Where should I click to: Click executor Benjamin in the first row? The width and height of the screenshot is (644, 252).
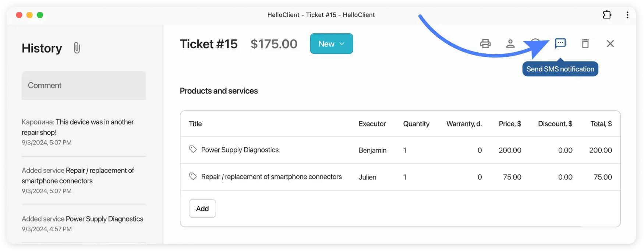coord(372,150)
